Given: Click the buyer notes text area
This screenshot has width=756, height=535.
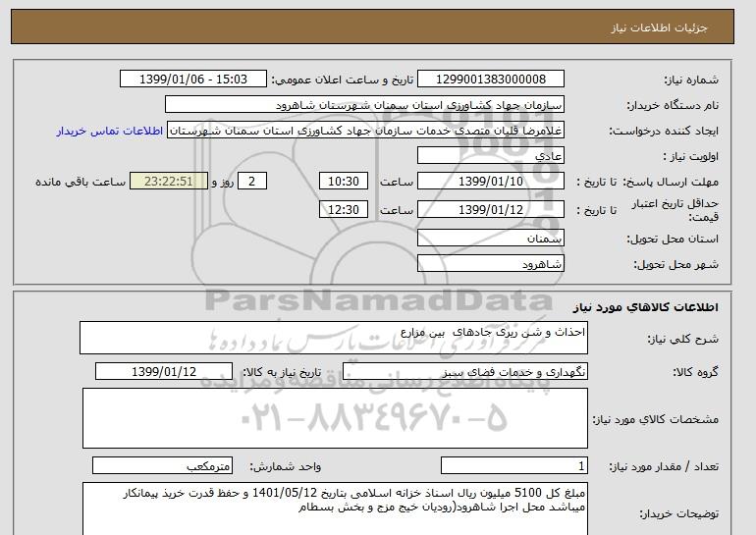Looking at the screenshot, I should pos(335,508).
